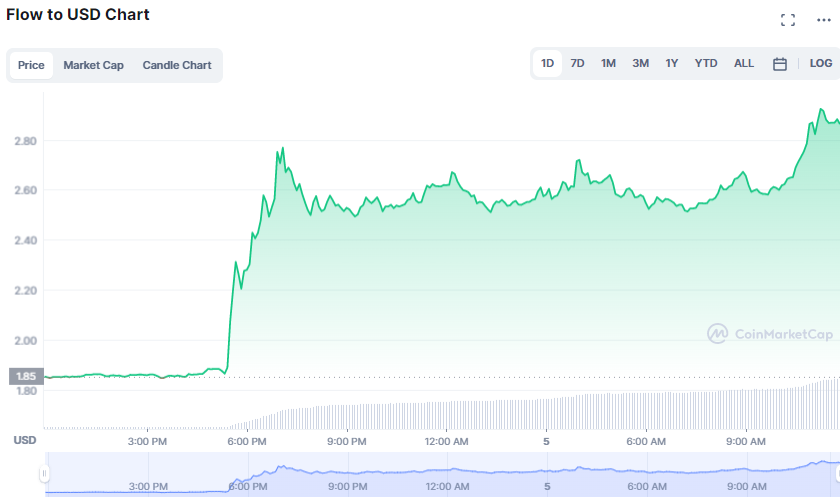Screen dimensions: 840x502
Task: Click the 6:00 PM main axis label
Action: pyautogui.click(x=246, y=441)
